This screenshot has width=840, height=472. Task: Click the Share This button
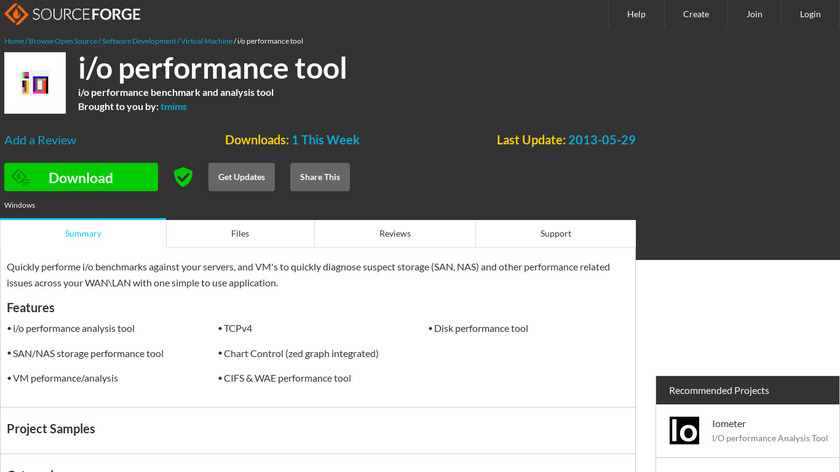point(320,177)
